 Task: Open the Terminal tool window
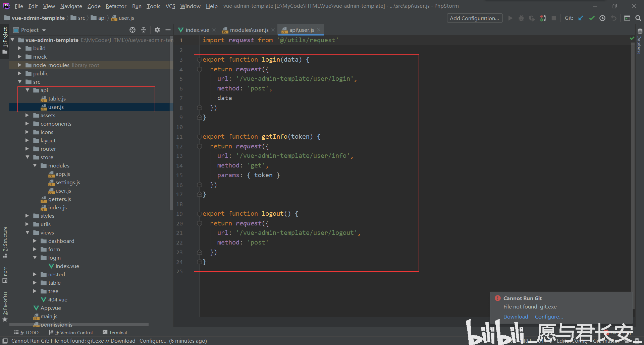(x=115, y=332)
